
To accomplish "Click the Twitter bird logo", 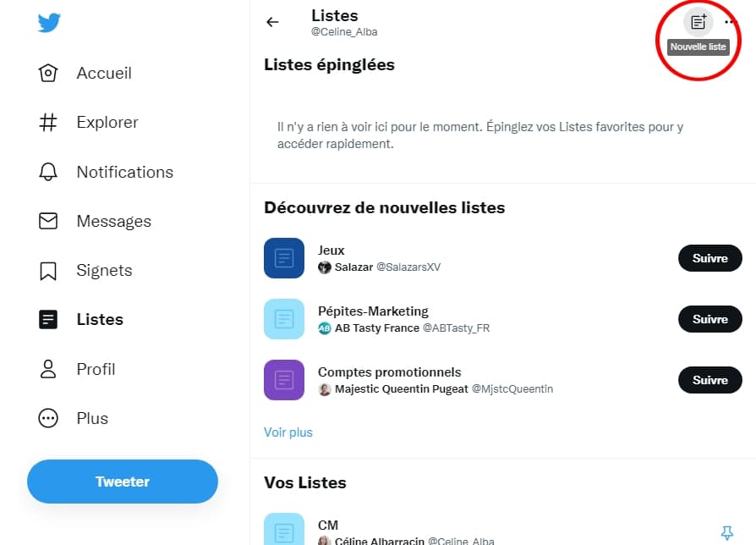I will click(x=49, y=23).
